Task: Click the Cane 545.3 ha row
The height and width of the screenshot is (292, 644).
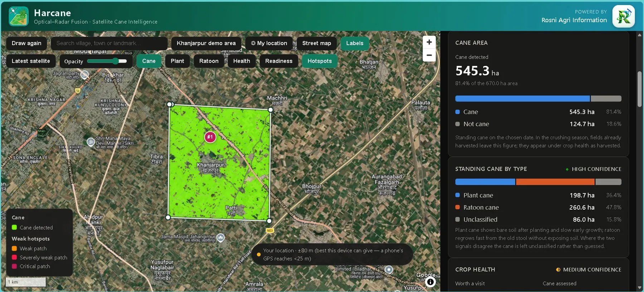Action: [x=538, y=112]
